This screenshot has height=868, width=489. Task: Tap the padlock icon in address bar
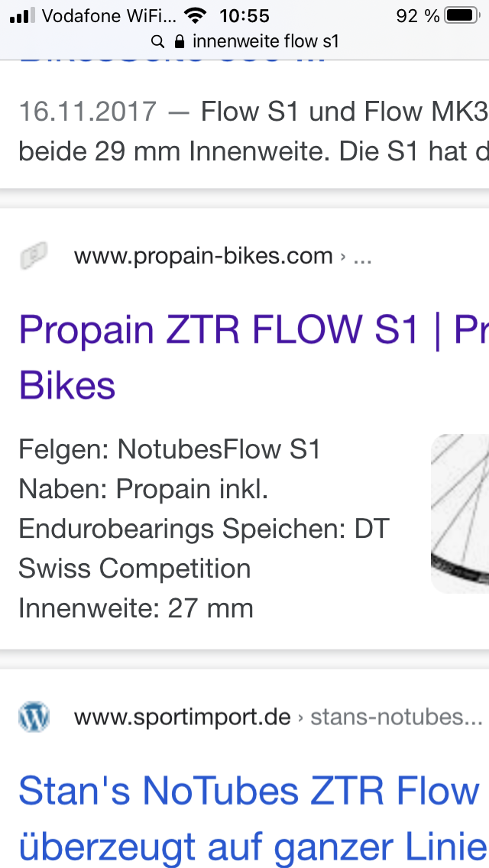click(x=180, y=41)
